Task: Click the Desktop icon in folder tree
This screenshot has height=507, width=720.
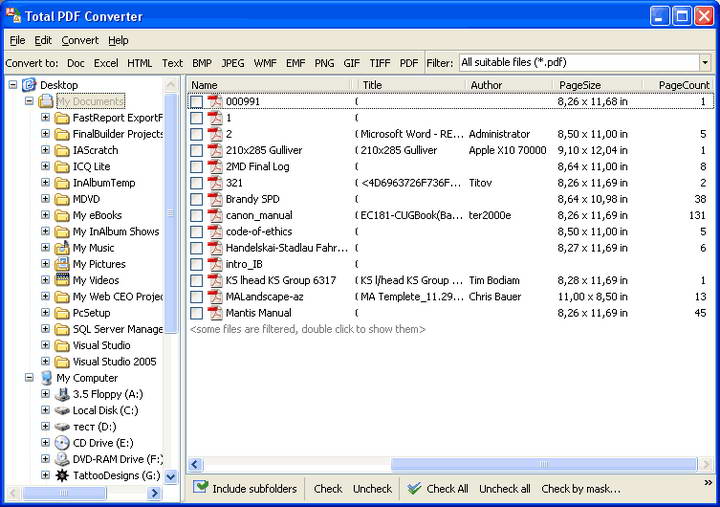Action: click(29, 85)
